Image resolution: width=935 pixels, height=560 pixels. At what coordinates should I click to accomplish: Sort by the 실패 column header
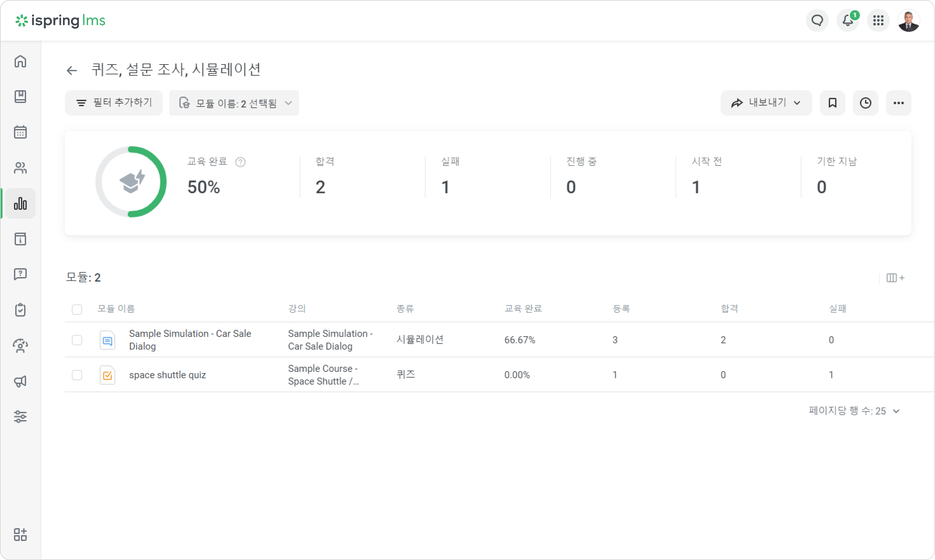[x=837, y=309]
